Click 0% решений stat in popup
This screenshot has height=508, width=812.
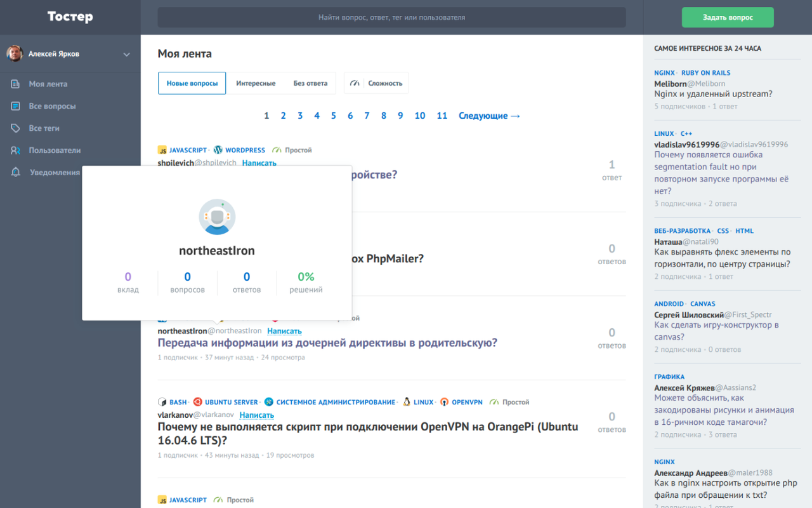coord(306,283)
